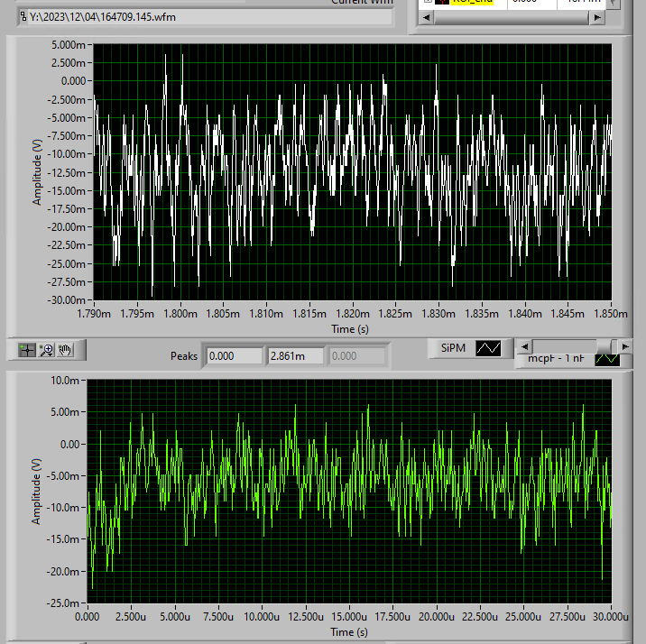Viewport: 646px width, 644px height.
Task: Click the -25.0m lower graph amplitude minimum
Action: tap(65, 603)
